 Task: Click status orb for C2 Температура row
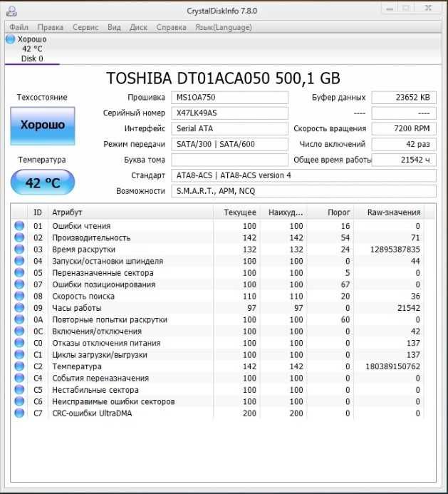click(19, 366)
